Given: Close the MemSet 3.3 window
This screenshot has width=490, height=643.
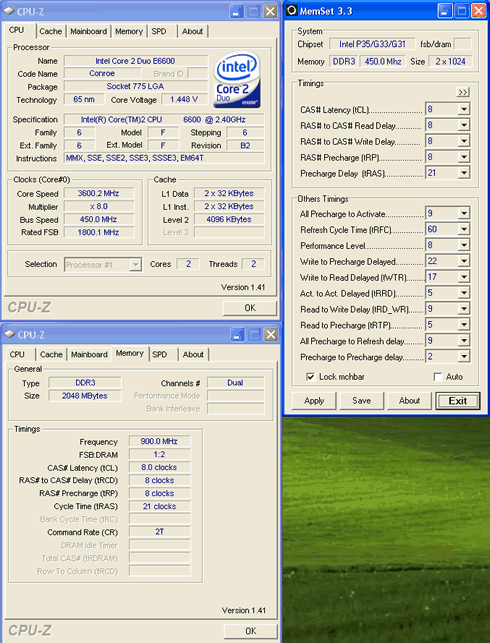Looking at the screenshot, I should point(478,11).
